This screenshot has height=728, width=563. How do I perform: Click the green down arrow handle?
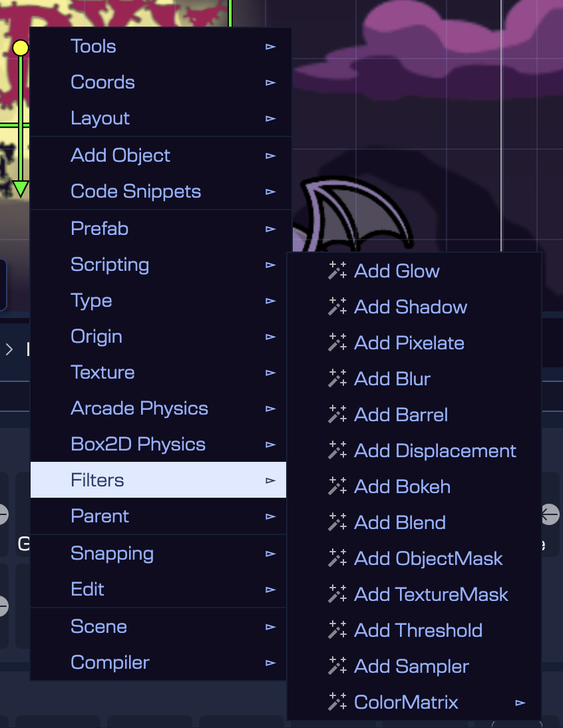[x=21, y=188]
